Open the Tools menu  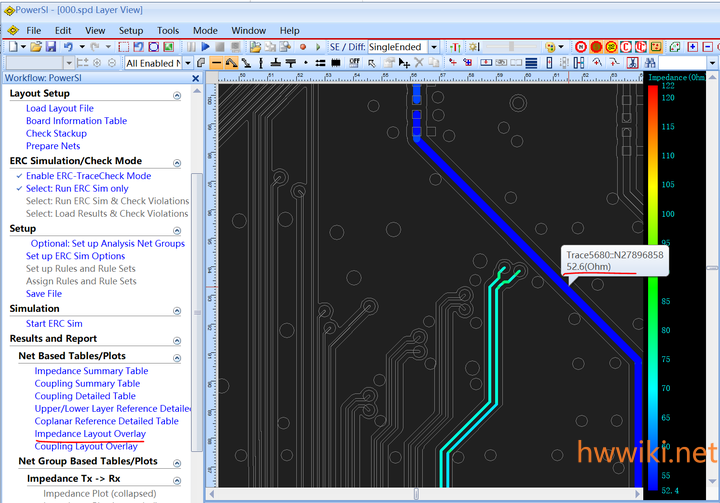point(168,30)
